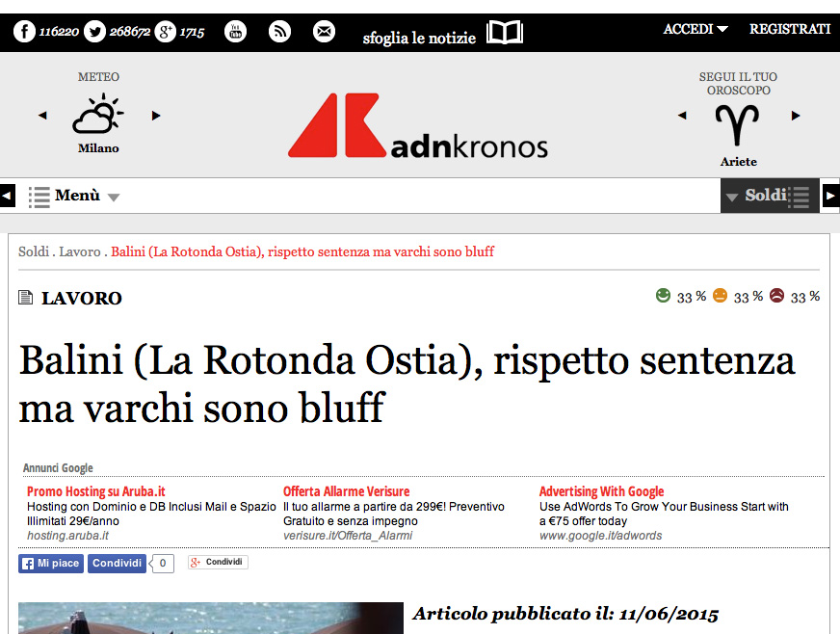Click www.google.it/adwords ad URL
Viewport: 840px width, 634px height.
pos(600,536)
